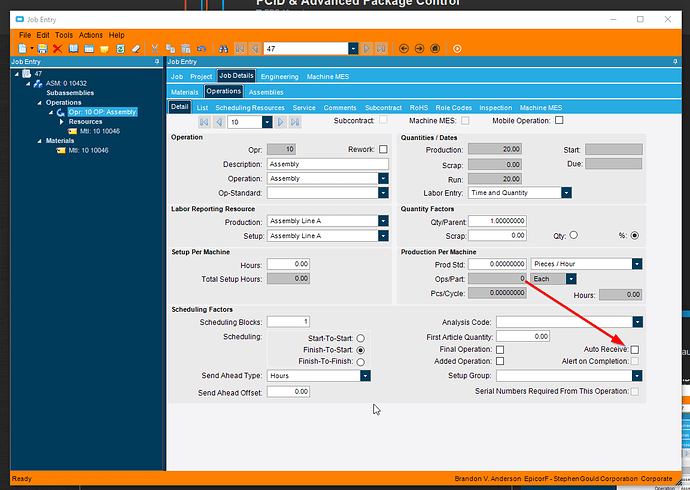Go to next operation in Detail navigator
The height and width of the screenshot is (490, 690).
(x=281, y=122)
